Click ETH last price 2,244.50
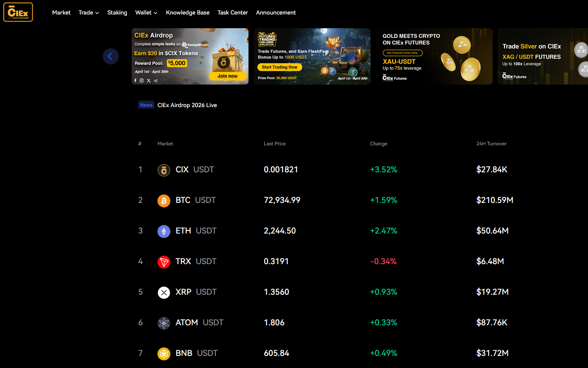588x368 pixels. (x=280, y=231)
